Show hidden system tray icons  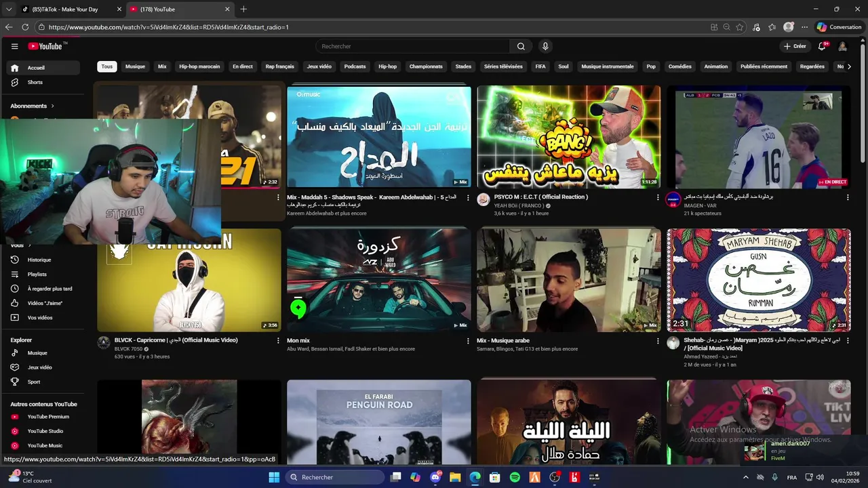tap(746, 477)
